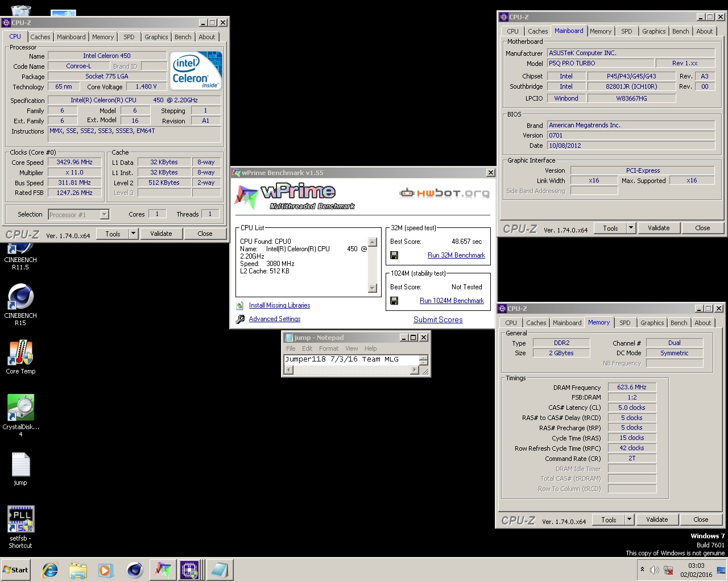728x582 pixels.
Task: Switch to Notepad taskbar button
Action: (218, 570)
